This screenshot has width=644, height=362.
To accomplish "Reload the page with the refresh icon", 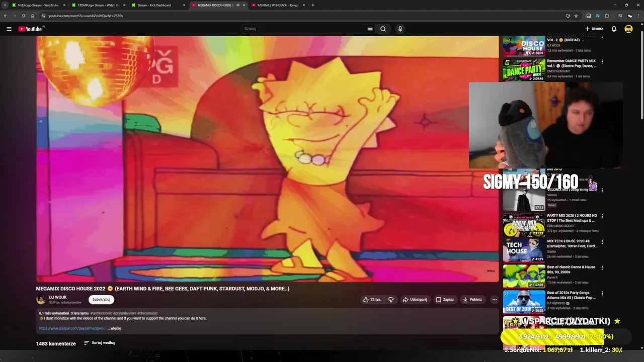I will click(23, 16).
